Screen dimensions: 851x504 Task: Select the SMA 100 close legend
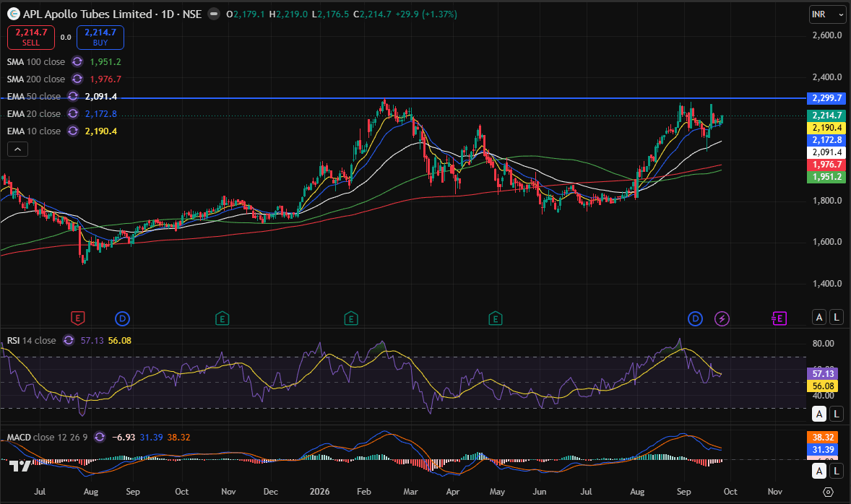coord(36,62)
